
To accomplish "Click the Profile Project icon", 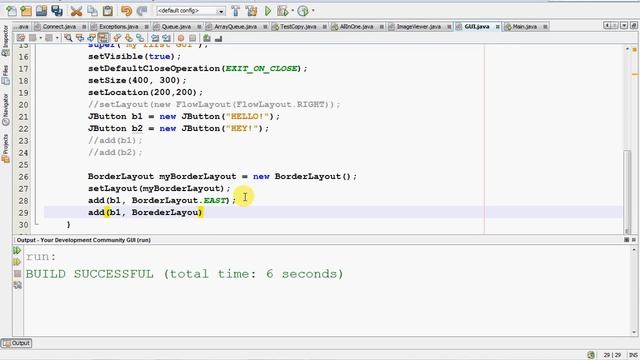I will 303,11.
